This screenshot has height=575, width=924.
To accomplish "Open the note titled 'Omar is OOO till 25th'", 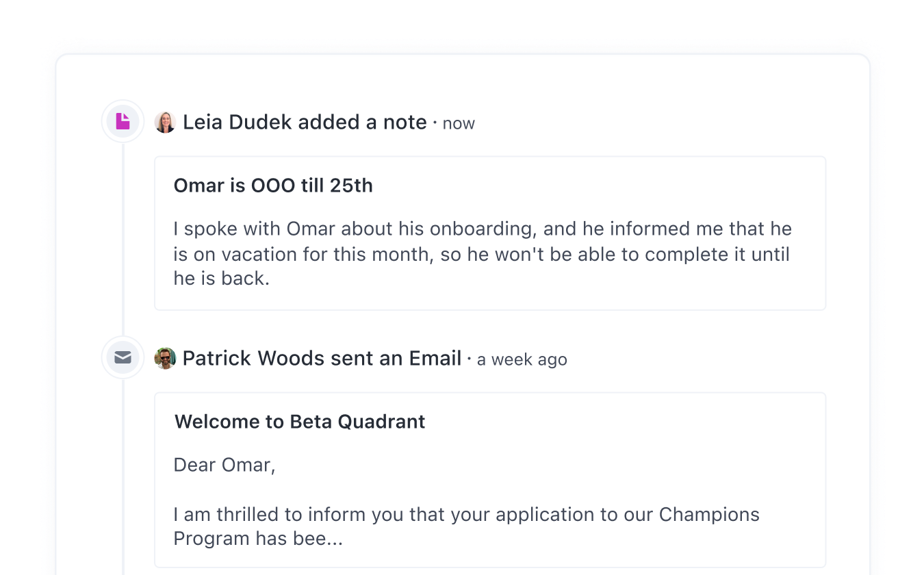I will tap(273, 186).
